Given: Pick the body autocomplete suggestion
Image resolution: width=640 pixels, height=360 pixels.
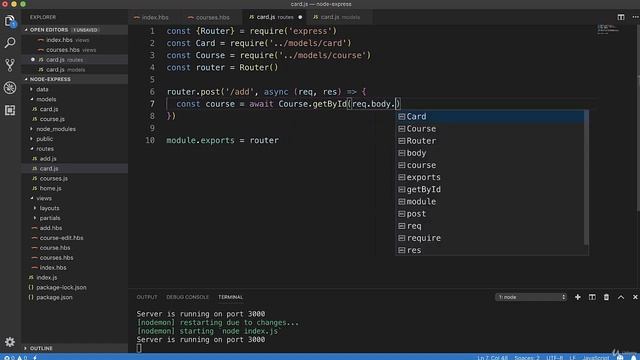Looking at the screenshot, I should 490,153.
